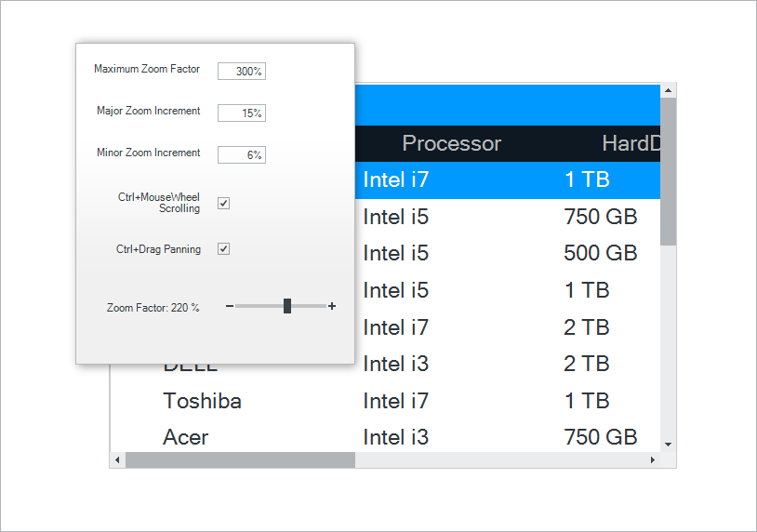757x532 pixels.
Task: Click the zoom slider minus icon
Action: (x=230, y=306)
